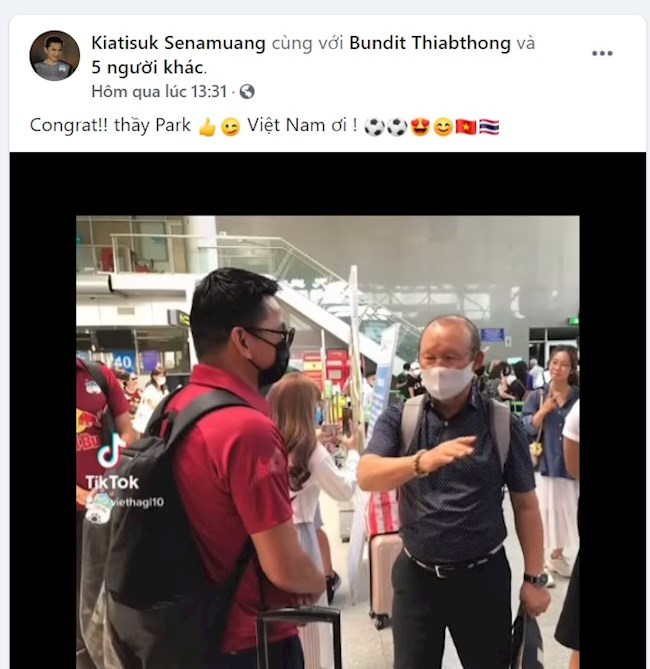Click the viethagl10 TikTok username watermark

tap(125, 502)
